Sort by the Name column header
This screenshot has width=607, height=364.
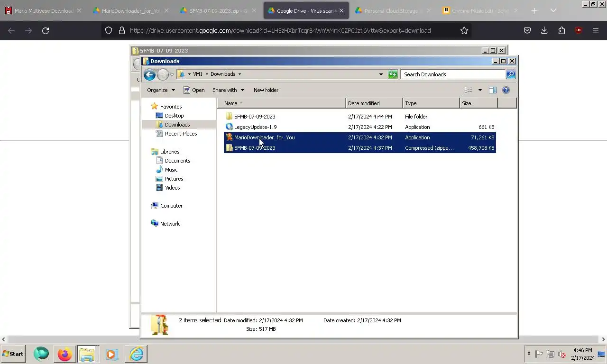tap(281, 103)
